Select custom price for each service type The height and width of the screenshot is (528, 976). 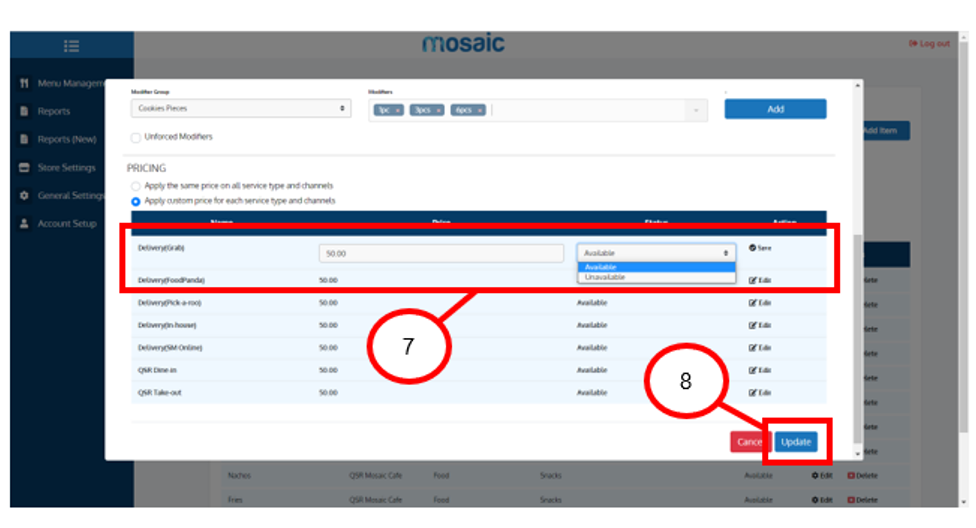136,201
